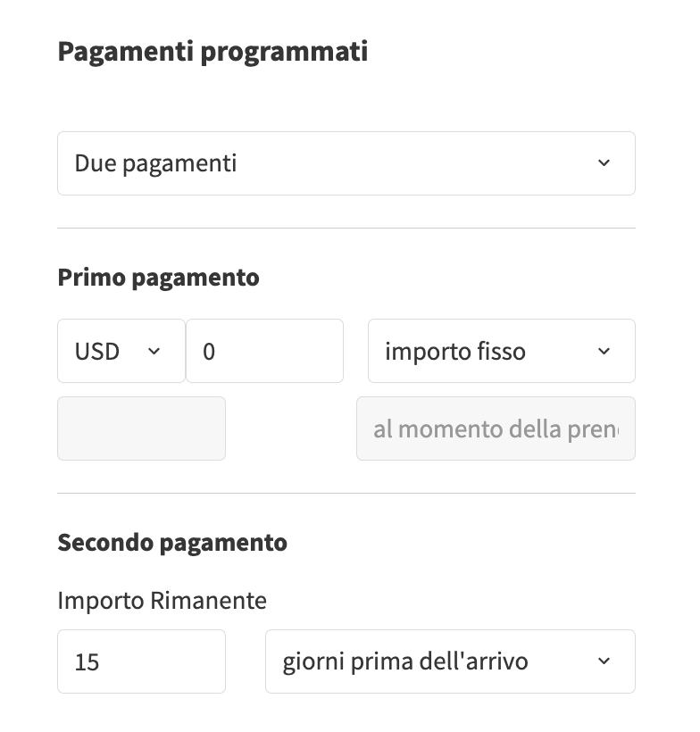Image resolution: width=700 pixels, height=732 pixels.
Task: Click disabled "al momento della pren" field
Action: click(496, 428)
